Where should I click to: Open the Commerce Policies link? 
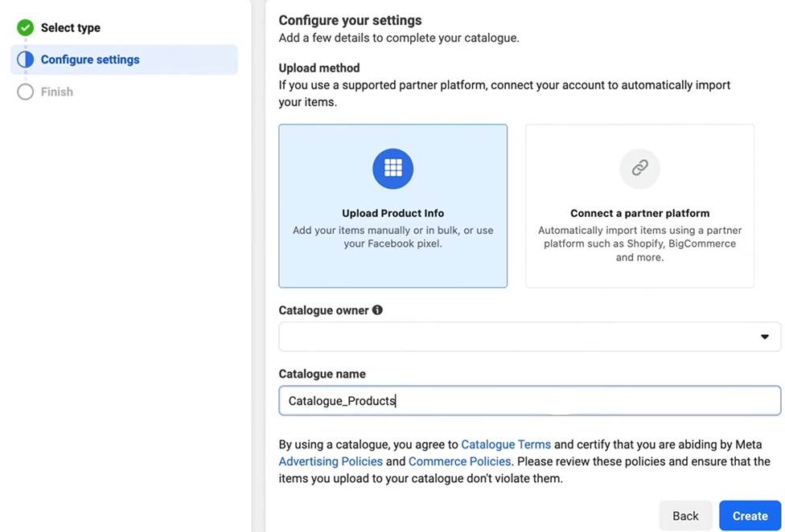(x=459, y=461)
